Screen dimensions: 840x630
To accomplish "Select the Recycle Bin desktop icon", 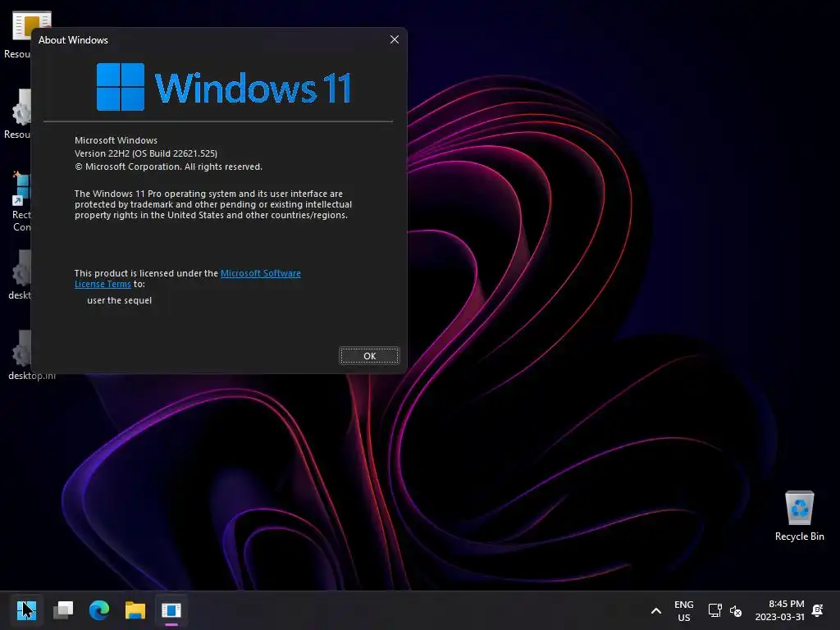I will pos(799,515).
